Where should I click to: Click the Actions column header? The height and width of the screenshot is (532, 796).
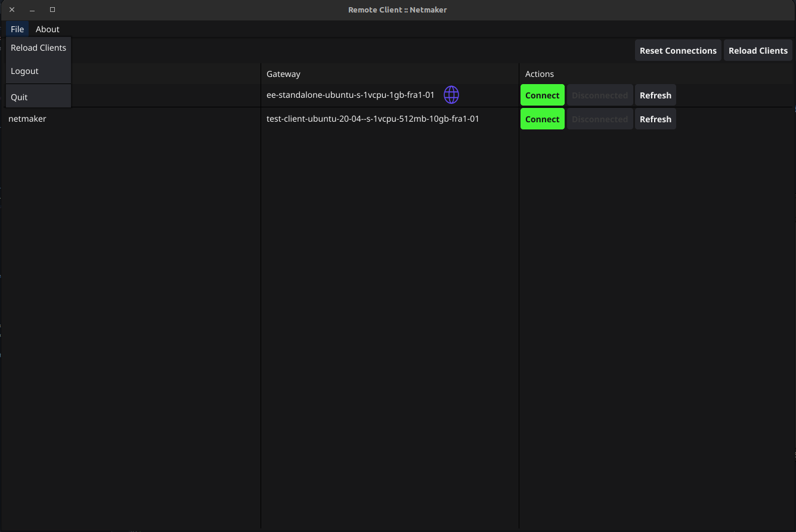click(x=540, y=74)
